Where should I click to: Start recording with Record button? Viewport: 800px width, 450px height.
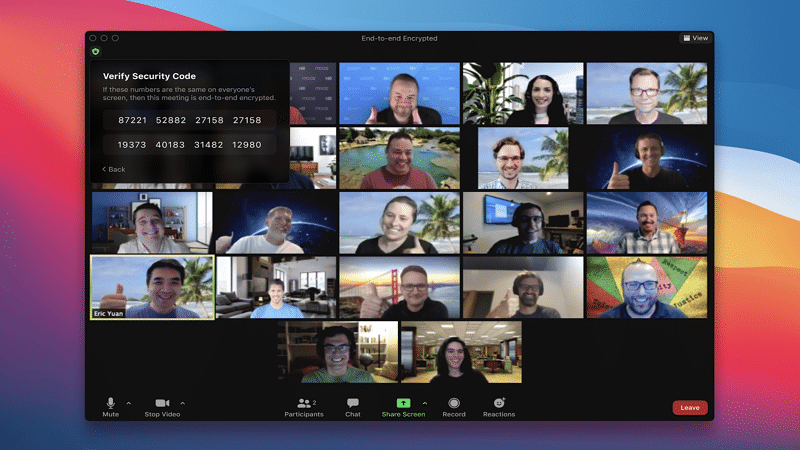click(x=454, y=407)
